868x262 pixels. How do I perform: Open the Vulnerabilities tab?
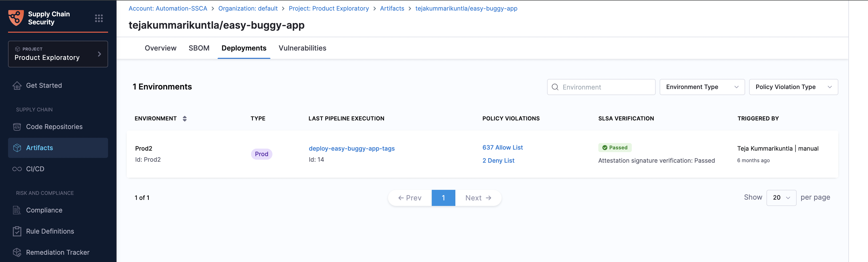302,48
